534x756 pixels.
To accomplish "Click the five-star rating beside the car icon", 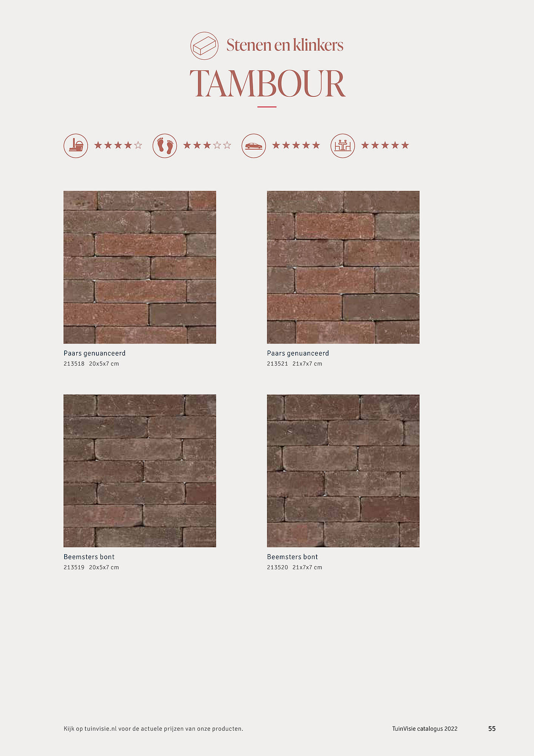I will [x=296, y=145].
